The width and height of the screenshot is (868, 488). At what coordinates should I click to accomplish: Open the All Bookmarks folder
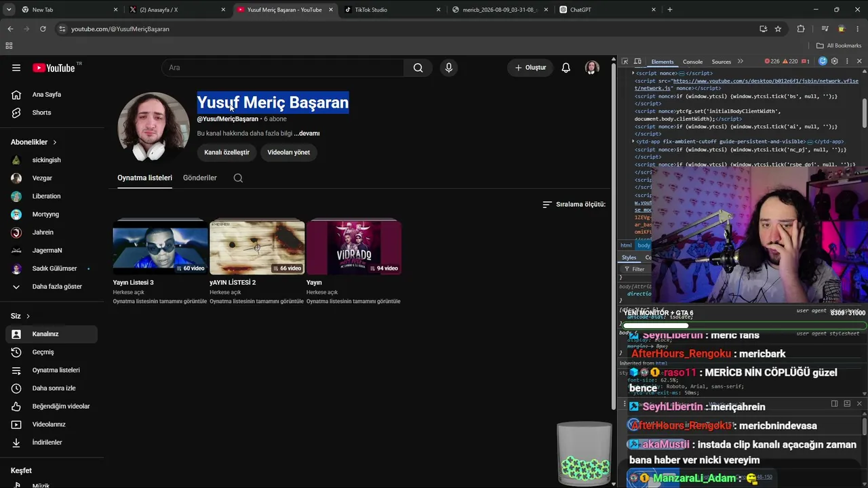839,46
